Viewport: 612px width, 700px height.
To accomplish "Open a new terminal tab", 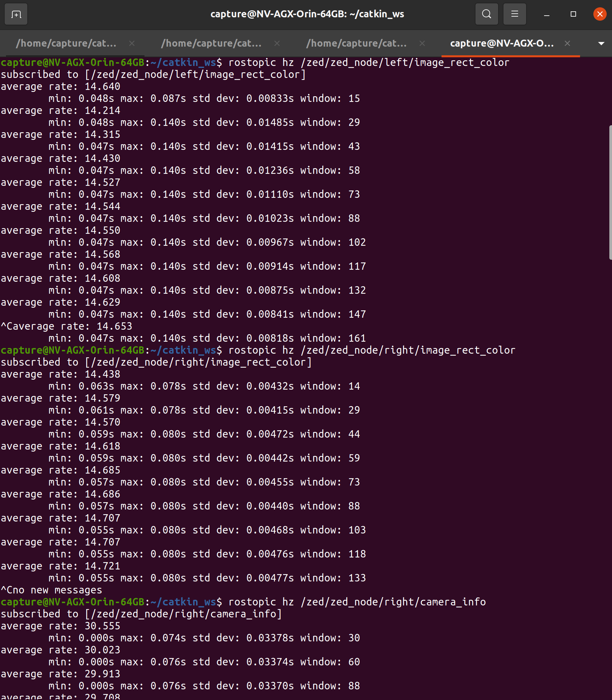I will [16, 14].
